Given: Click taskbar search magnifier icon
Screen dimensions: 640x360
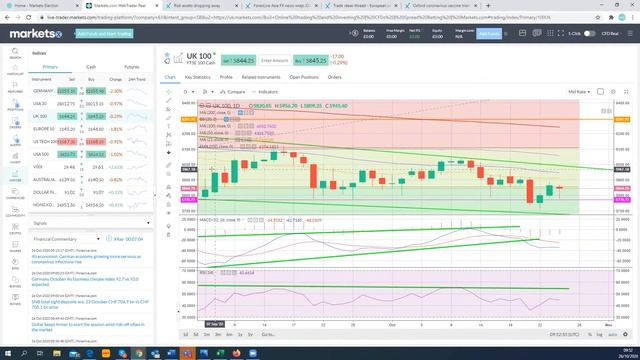Looking at the screenshot, I should [24, 353].
